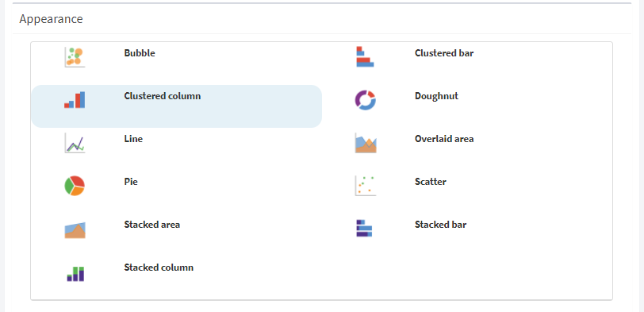Choose the Clustered bar chart icon

point(365,56)
